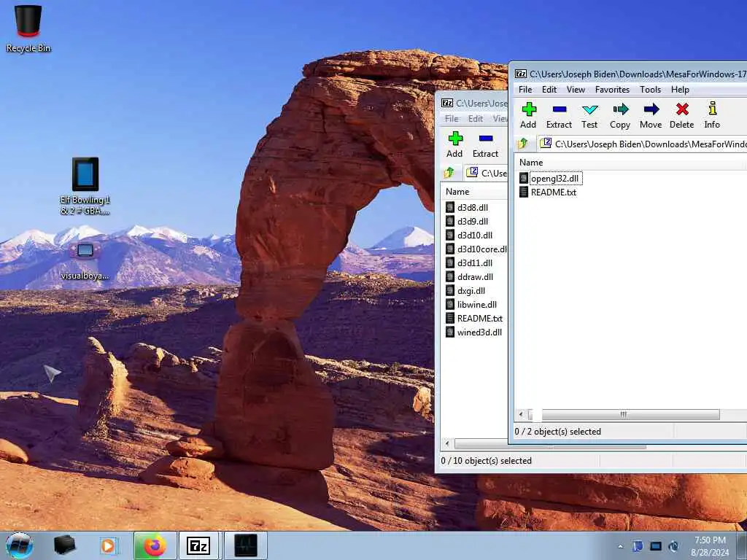
Task: Click Add in the front MesaForWindows window
Action: (528, 115)
